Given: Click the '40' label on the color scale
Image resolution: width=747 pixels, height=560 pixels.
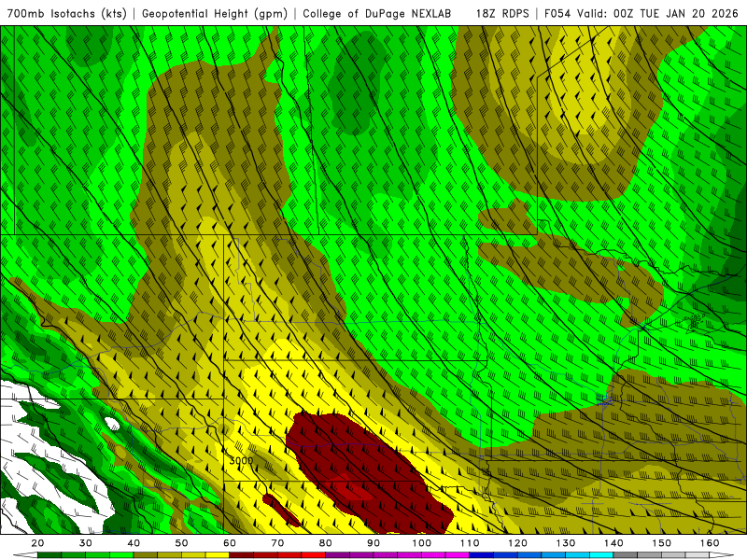Looking at the screenshot, I should [134, 543].
